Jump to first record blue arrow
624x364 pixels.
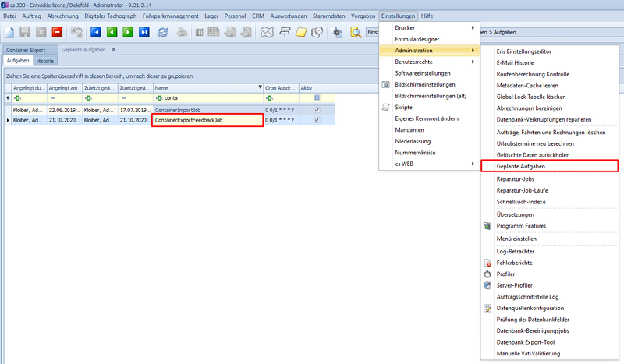(95, 32)
